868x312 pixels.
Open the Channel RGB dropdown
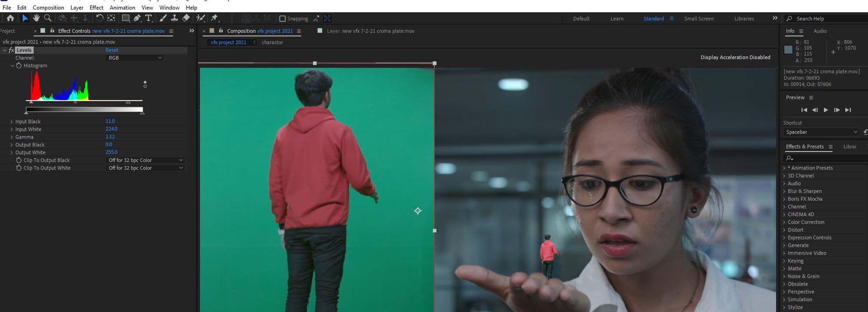click(x=135, y=58)
